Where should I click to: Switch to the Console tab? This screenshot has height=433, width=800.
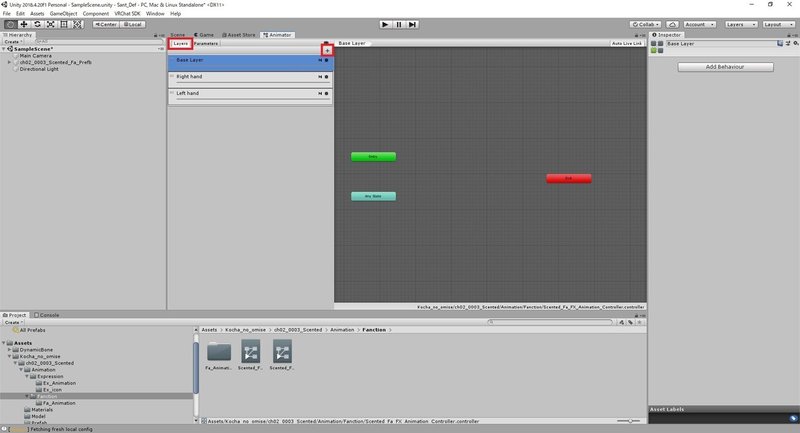point(46,315)
